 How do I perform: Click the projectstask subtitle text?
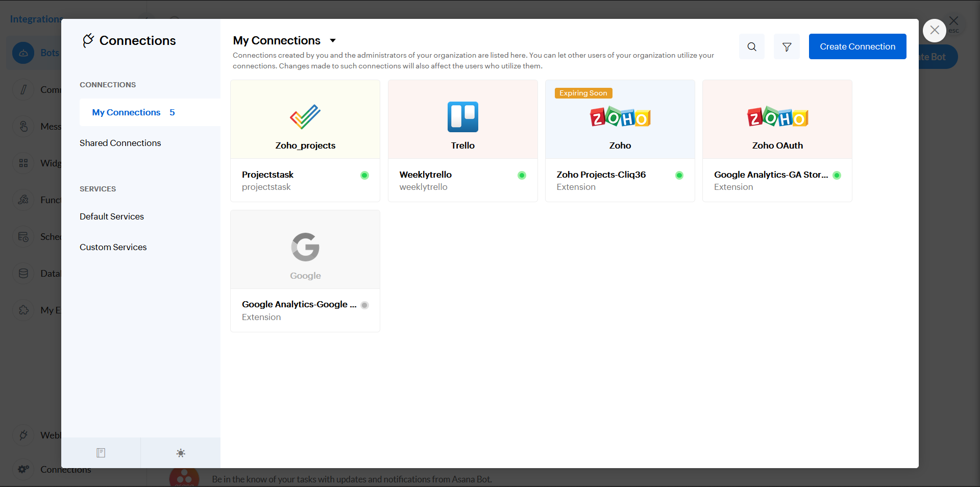(x=266, y=187)
